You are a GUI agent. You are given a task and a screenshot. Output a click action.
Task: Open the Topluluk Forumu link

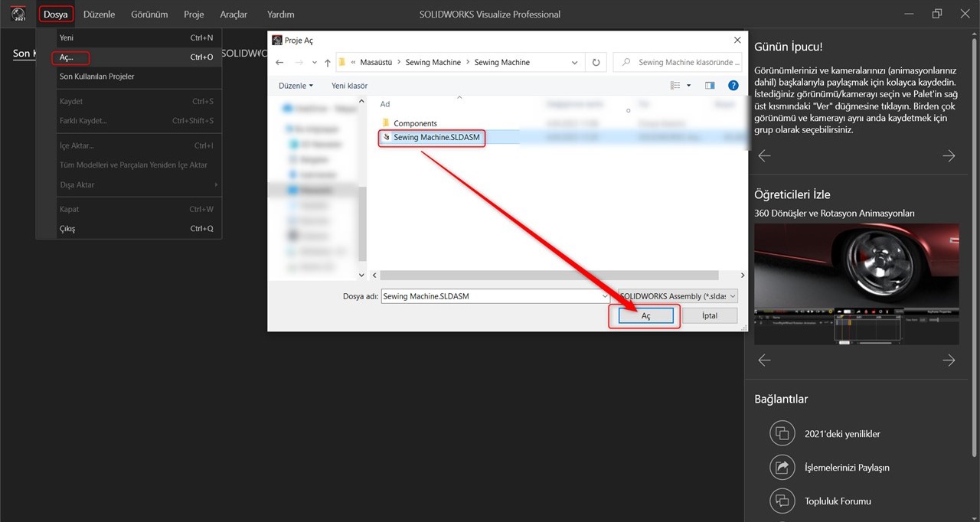click(838, 501)
